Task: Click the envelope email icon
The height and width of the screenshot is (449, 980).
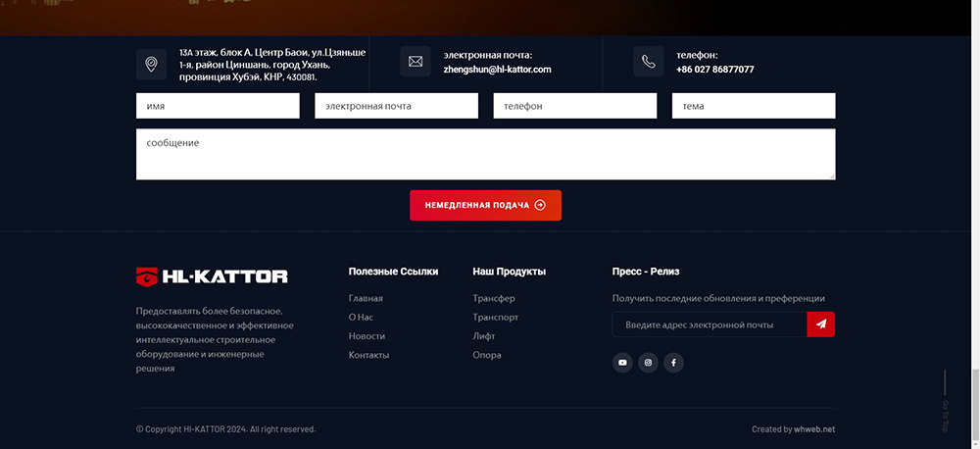Action: coord(415,62)
